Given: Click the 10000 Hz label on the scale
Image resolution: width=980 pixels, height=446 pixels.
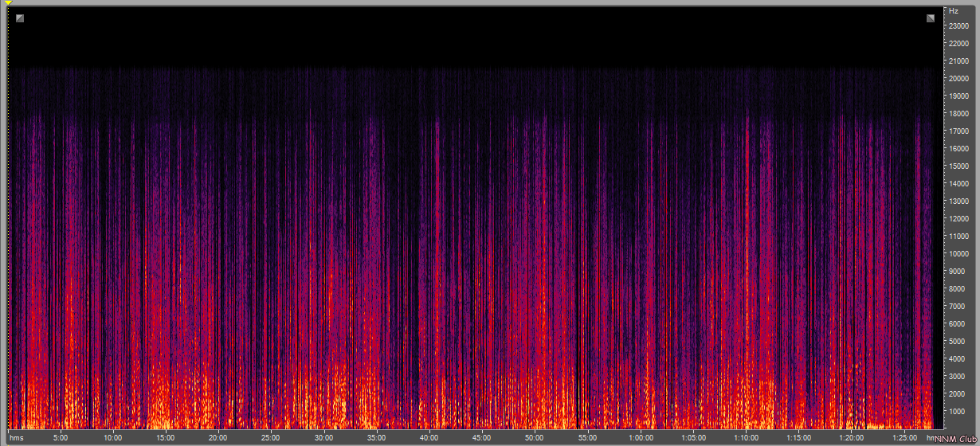Looking at the screenshot, I should 958,254.
